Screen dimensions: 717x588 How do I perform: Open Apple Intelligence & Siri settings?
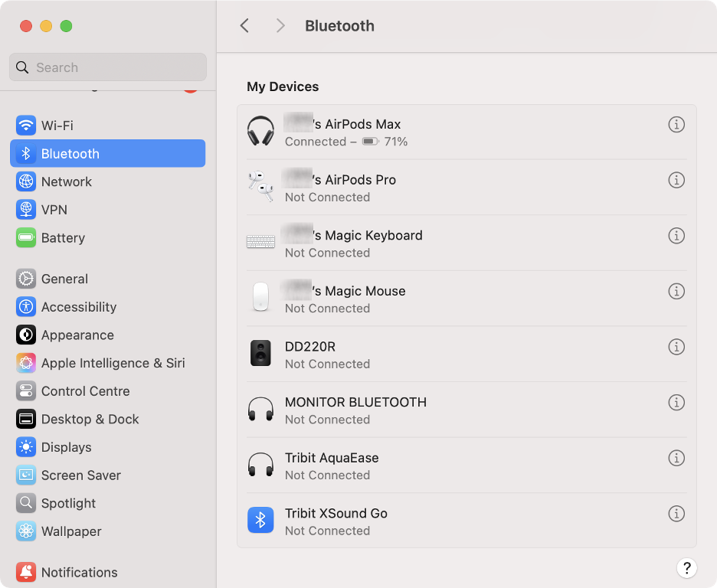107,363
